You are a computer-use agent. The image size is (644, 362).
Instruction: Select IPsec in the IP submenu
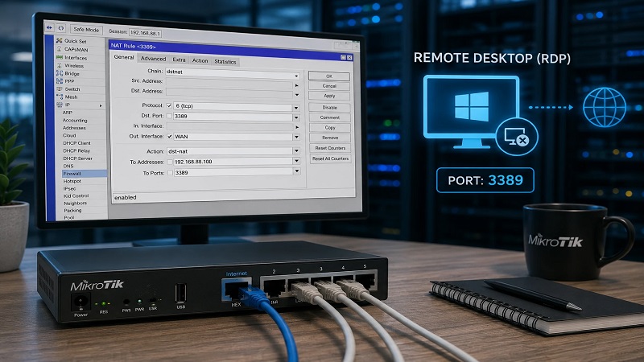coord(69,188)
